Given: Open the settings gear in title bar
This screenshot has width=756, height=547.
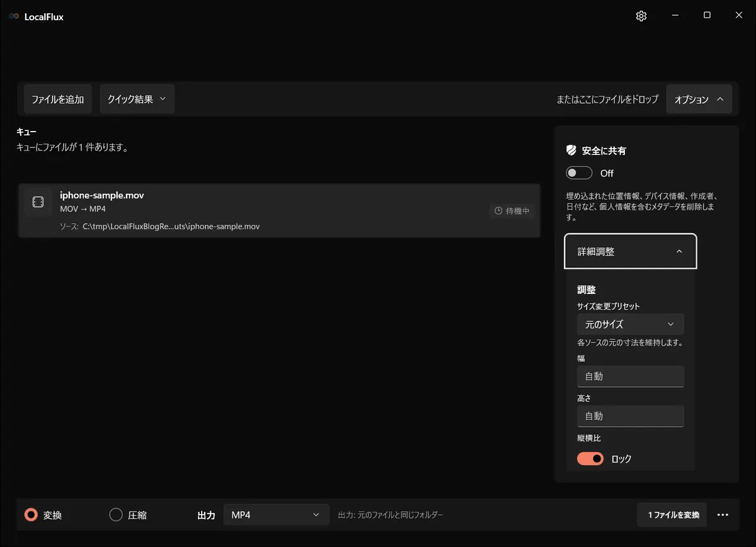Looking at the screenshot, I should (641, 16).
